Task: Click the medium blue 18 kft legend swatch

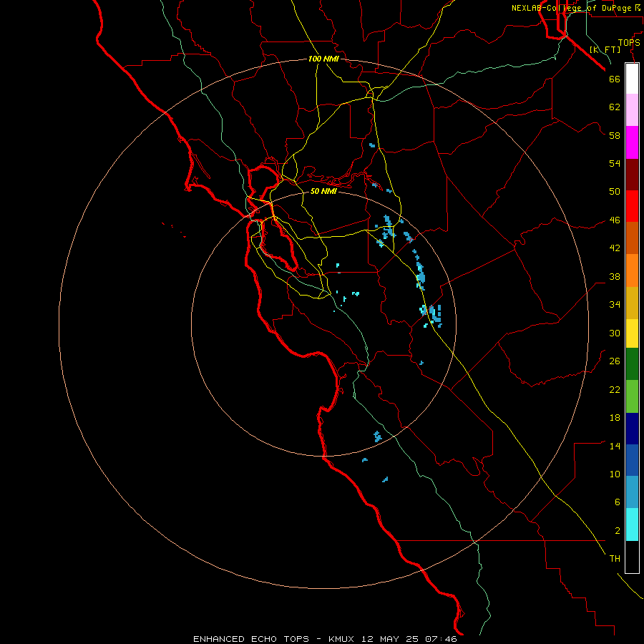Action: [632, 460]
